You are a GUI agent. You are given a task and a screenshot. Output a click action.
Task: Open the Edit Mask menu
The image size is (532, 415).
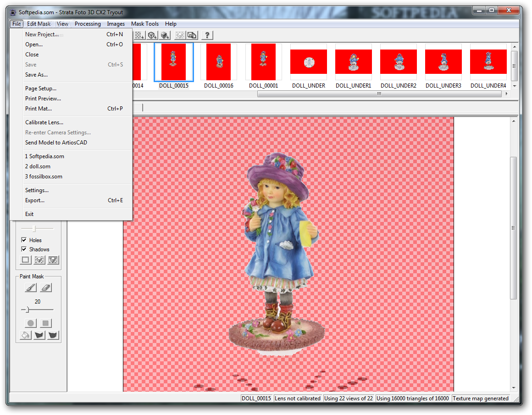39,24
